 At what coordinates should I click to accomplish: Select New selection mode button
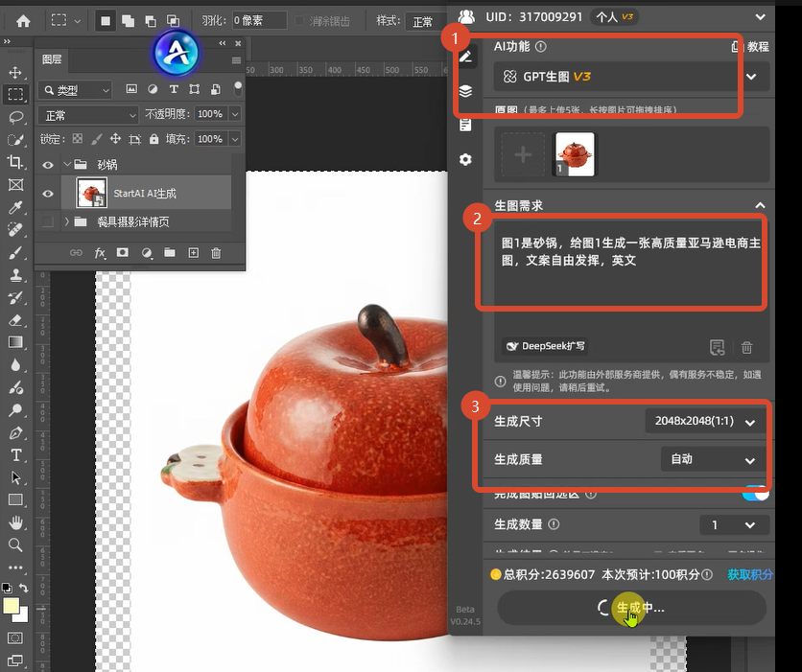point(106,21)
